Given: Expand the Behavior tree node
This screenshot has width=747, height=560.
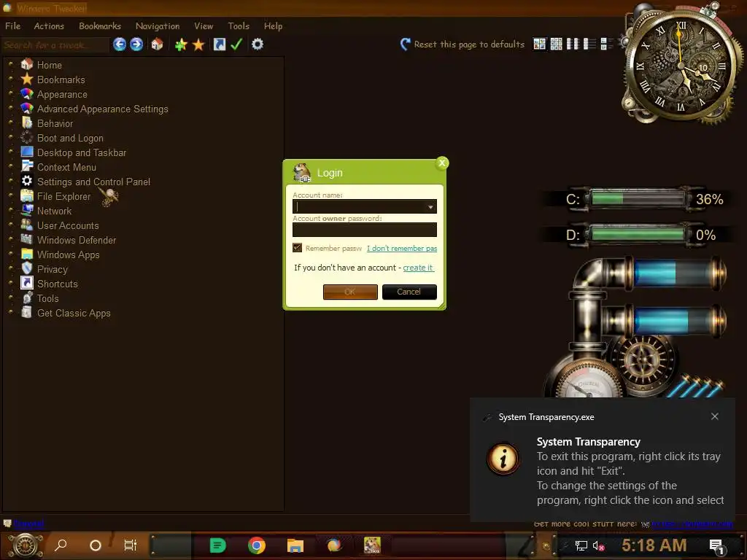Looking at the screenshot, I should (11, 122).
